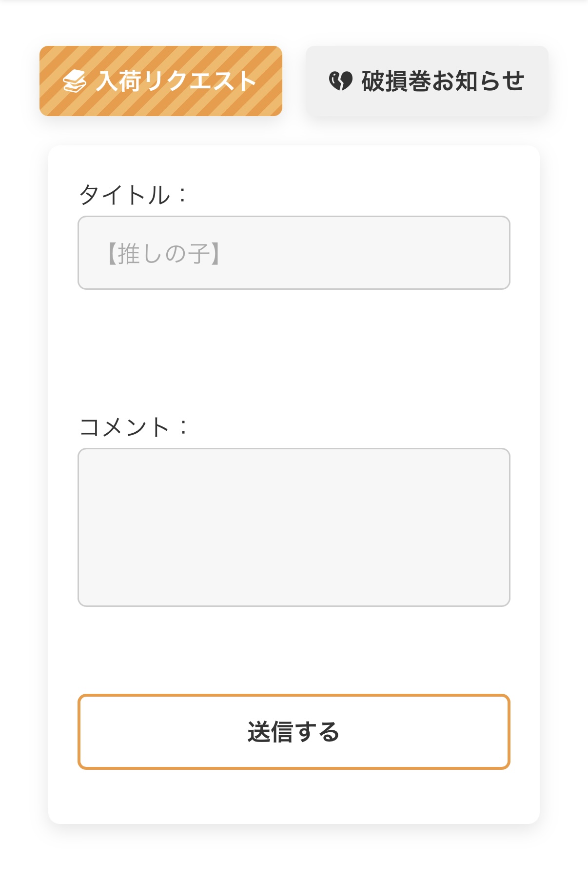The height and width of the screenshot is (884, 588).
Task: Click the コメント： label text
Action: tap(134, 427)
